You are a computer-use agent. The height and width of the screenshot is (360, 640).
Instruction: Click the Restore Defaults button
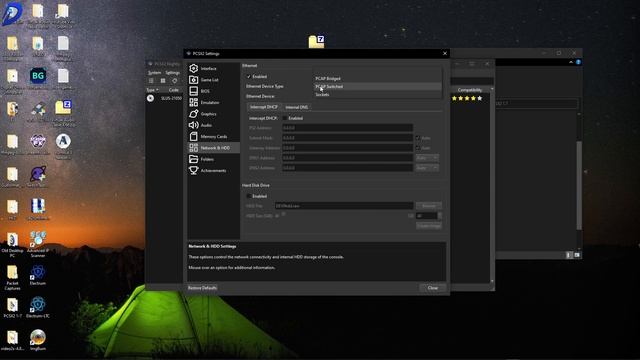pyautogui.click(x=202, y=288)
